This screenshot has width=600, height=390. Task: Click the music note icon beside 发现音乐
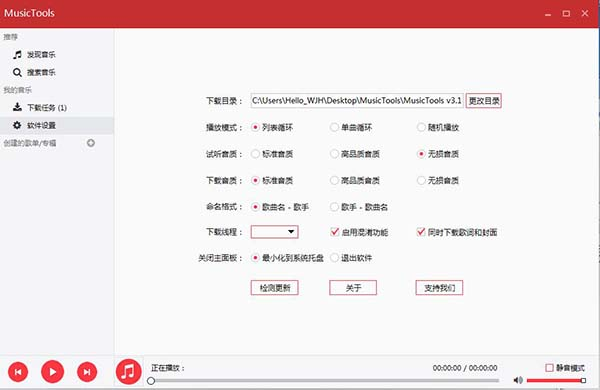[x=17, y=55]
